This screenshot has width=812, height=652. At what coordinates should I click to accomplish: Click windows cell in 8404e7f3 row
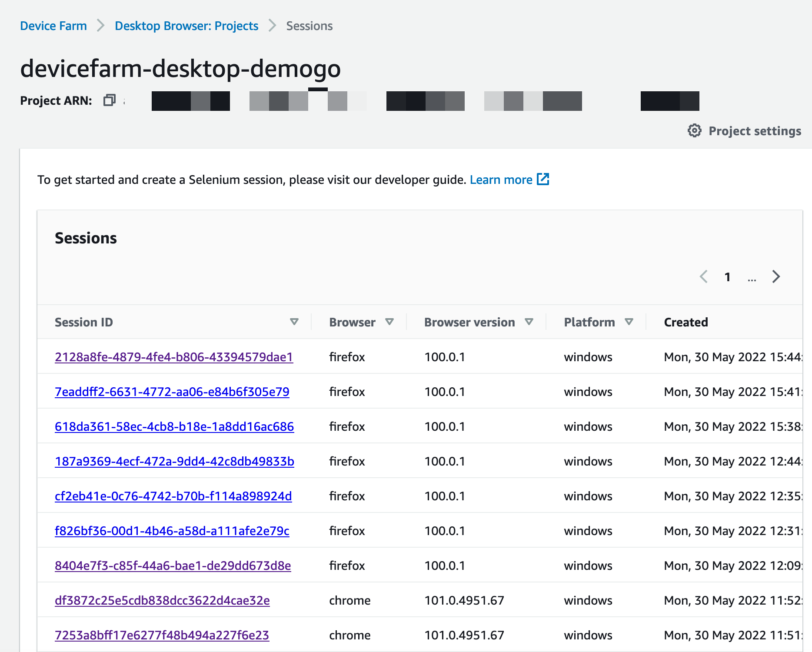[x=588, y=566]
